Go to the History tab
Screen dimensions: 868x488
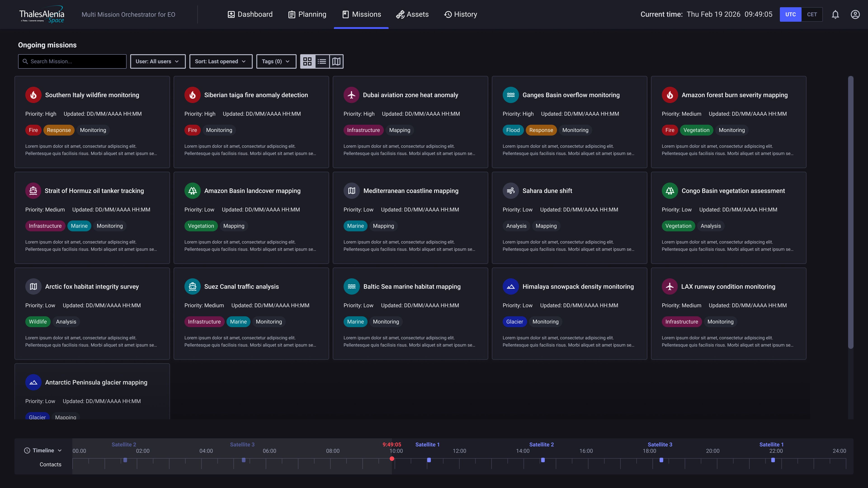click(x=460, y=14)
